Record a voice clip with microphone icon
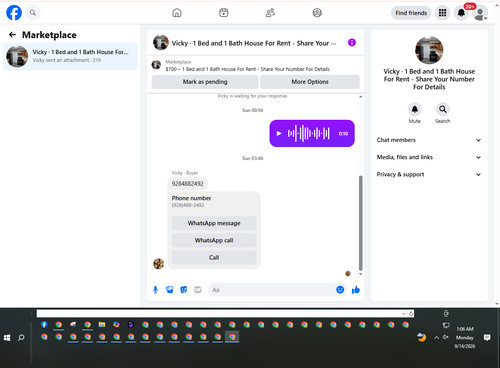Image resolution: width=500 pixels, height=368 pixels. pyautogui.click(x=155, y=290)
